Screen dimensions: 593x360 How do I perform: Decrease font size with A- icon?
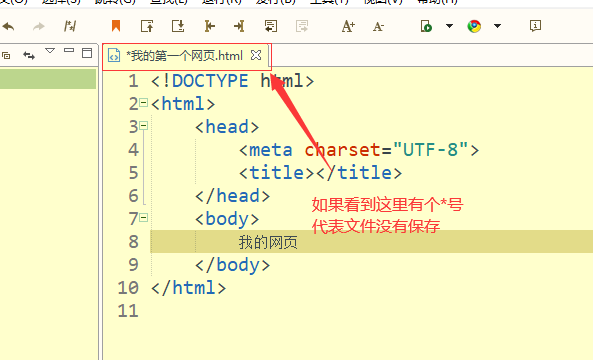point(378,26)
